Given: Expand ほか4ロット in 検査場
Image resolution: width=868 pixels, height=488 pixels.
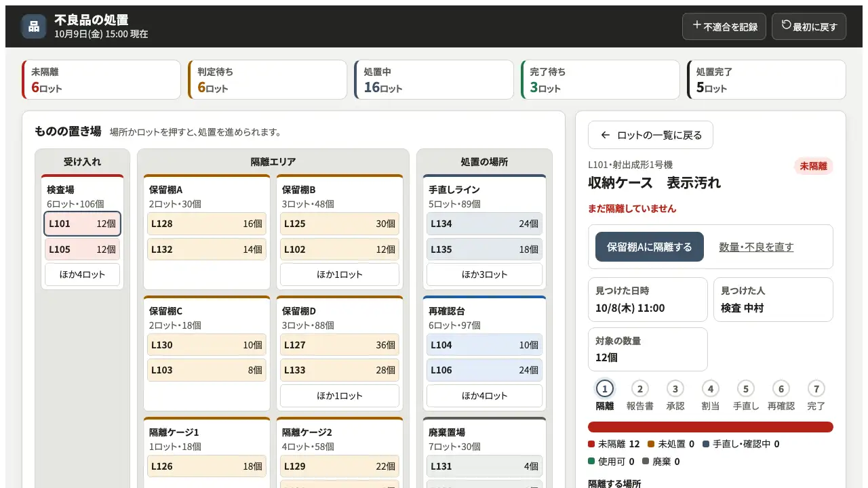Looking at the screenshot, I should (x=82, y=274).
